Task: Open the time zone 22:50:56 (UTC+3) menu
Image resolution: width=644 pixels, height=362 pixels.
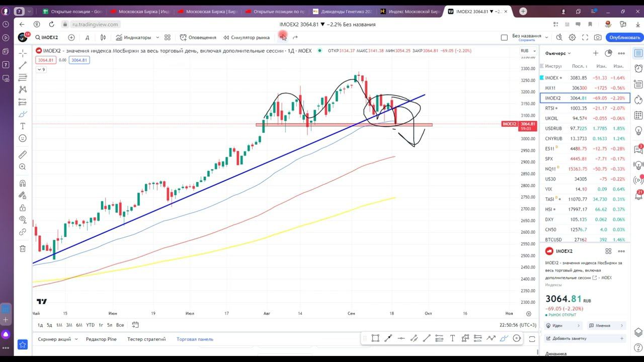Action: click(x=518, y=325)
